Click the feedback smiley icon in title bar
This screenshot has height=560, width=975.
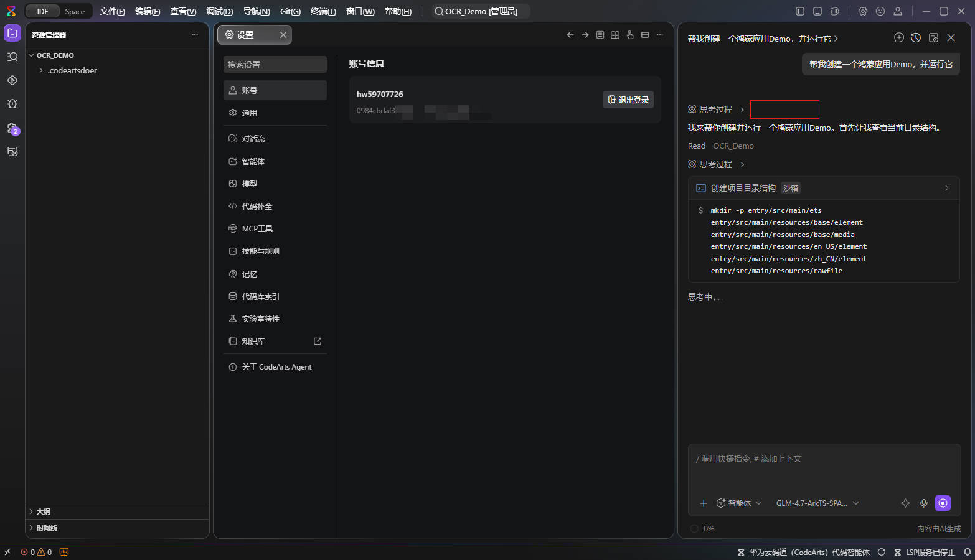click(880, 11)
